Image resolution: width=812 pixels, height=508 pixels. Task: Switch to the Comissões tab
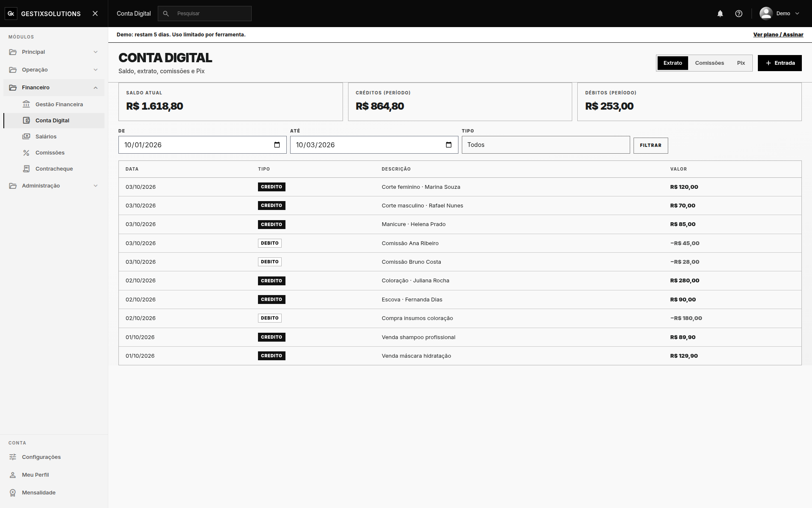710,63
